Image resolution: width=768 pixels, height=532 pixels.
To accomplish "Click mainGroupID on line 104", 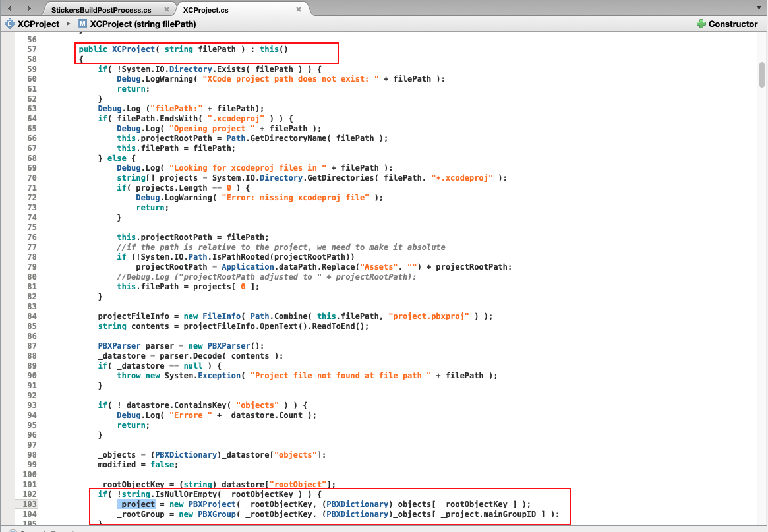I will [x=510, y=514].
